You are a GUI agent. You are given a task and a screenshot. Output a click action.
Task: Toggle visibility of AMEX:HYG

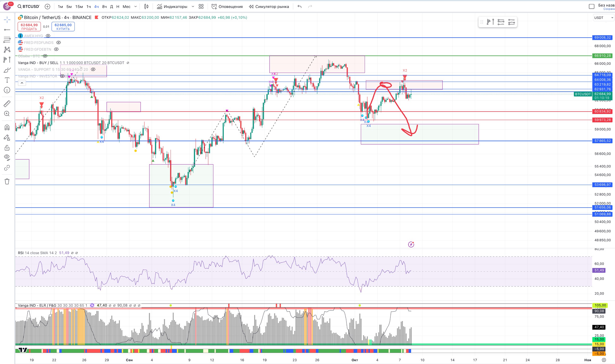[48, 36]
